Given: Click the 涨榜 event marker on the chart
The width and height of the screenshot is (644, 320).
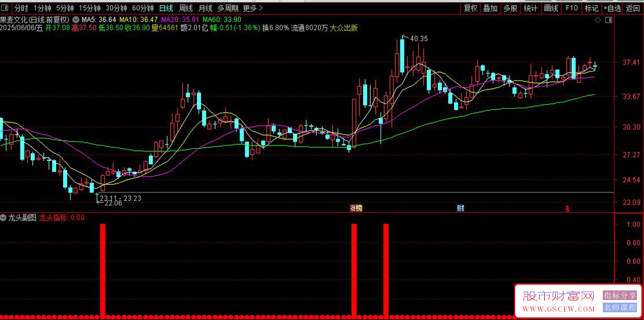Looking at the screenshot, I should [x=355, y=208].
